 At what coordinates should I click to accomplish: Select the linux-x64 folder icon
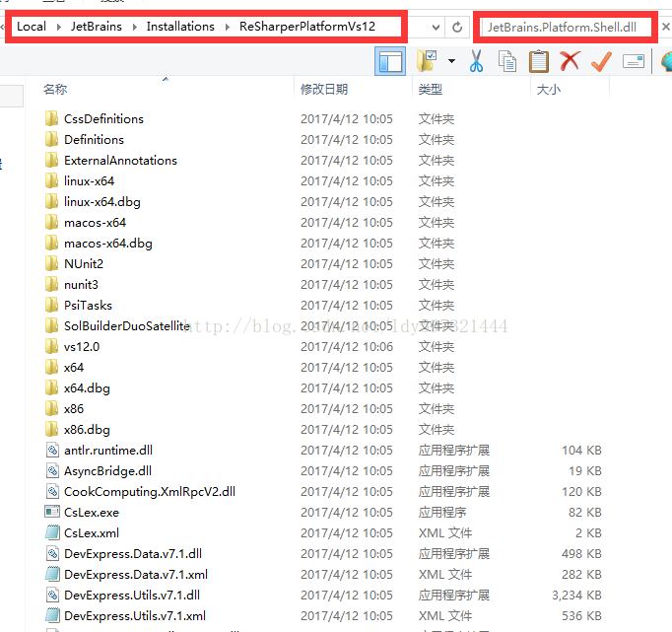(51, 180)
